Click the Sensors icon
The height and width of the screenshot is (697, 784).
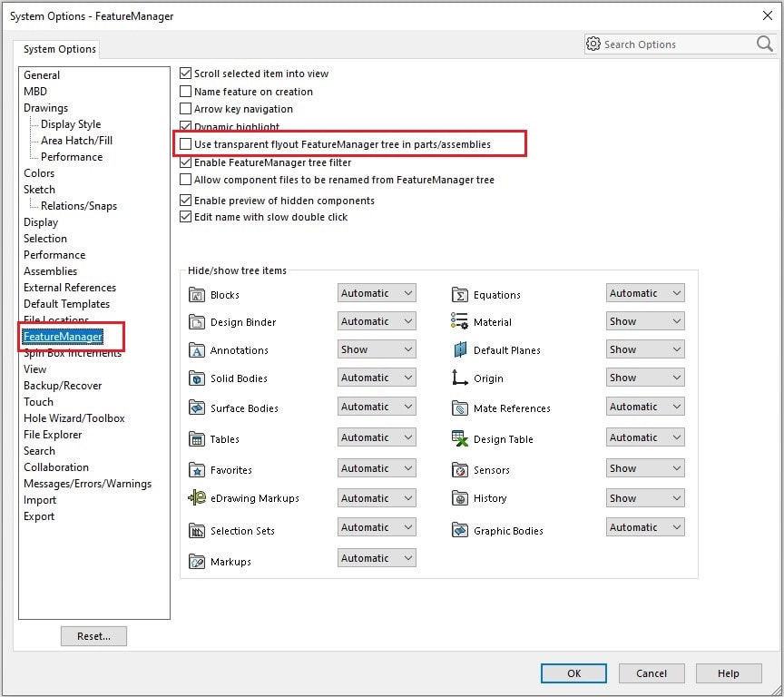(x=459, y=469)
